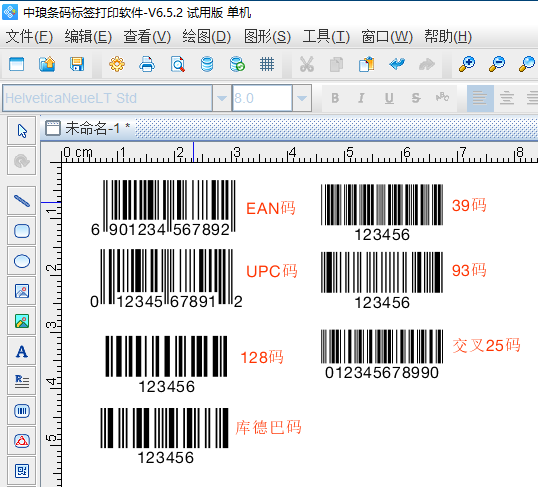Click the Redo arrow icon
Image resolution: width=538 pixels, height=487 pixels.
427,64
